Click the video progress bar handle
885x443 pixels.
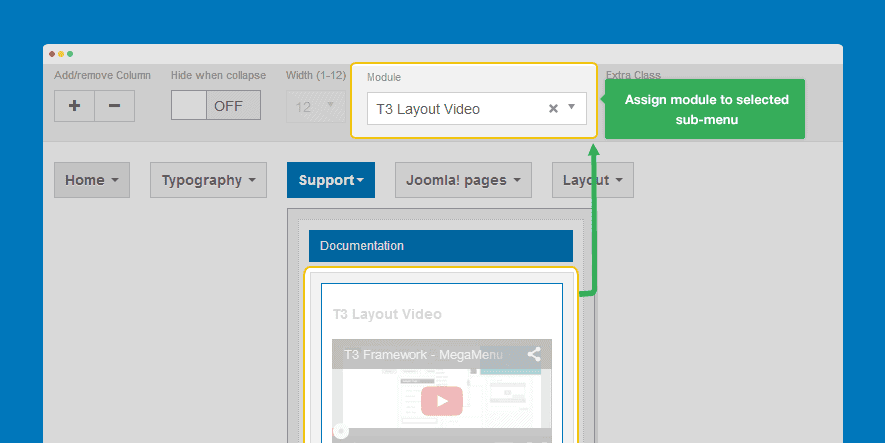342,432
